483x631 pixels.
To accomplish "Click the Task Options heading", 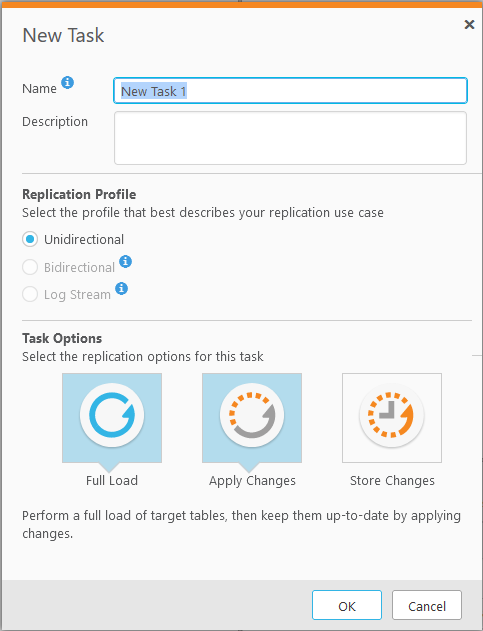I will tap(62, 338).
